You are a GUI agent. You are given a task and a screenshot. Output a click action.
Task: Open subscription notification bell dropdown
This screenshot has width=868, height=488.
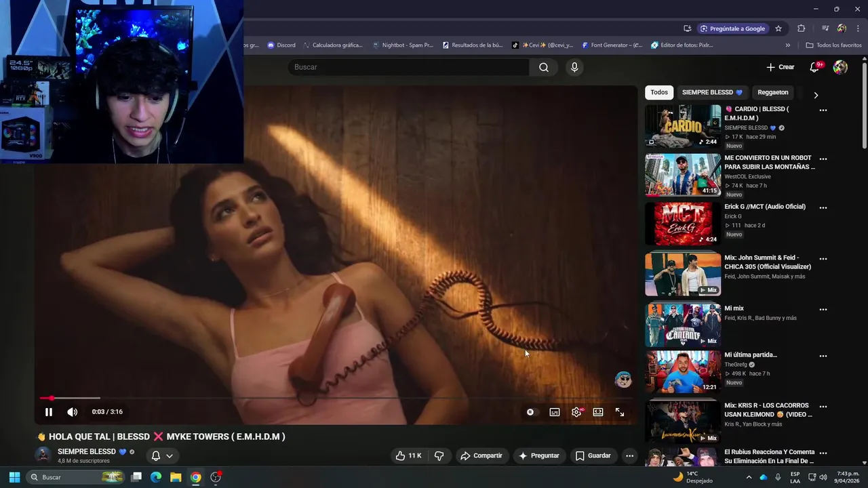click(x=162, y=455)
